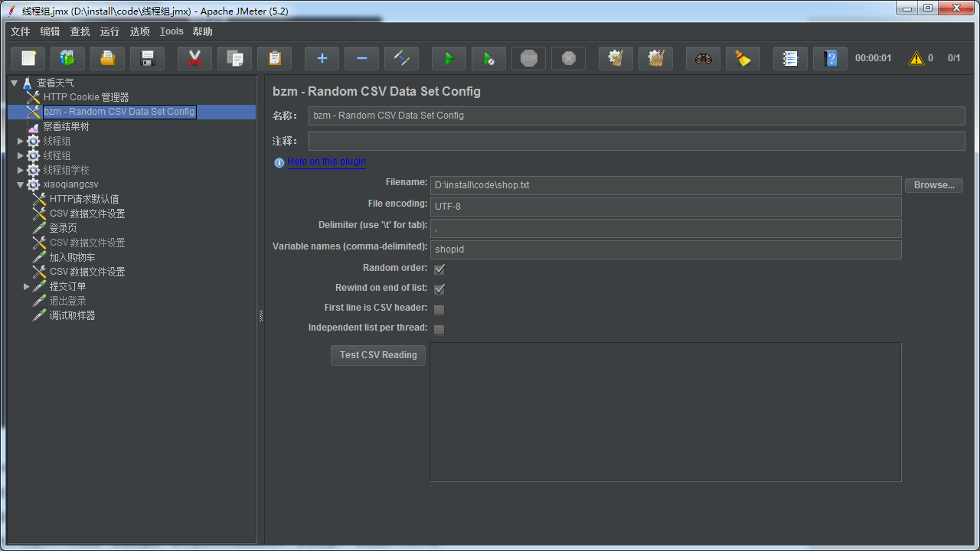Click the yellow warning log icon
980x551 pixels.
(x=916, y=58)
